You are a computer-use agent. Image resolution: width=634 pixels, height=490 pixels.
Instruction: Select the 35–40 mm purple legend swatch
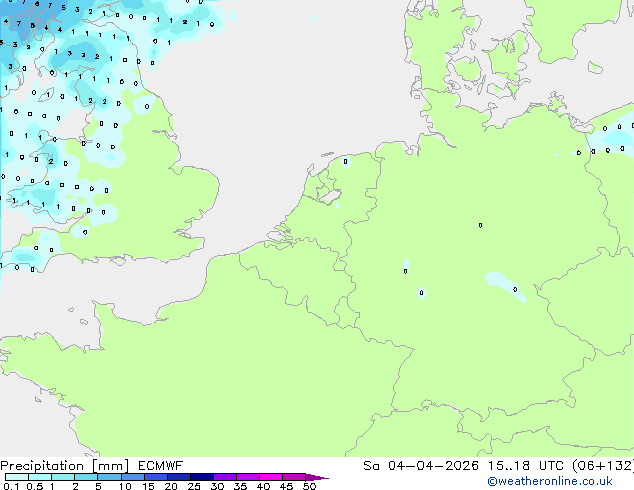pyautogui.click(x=248, y=477)
